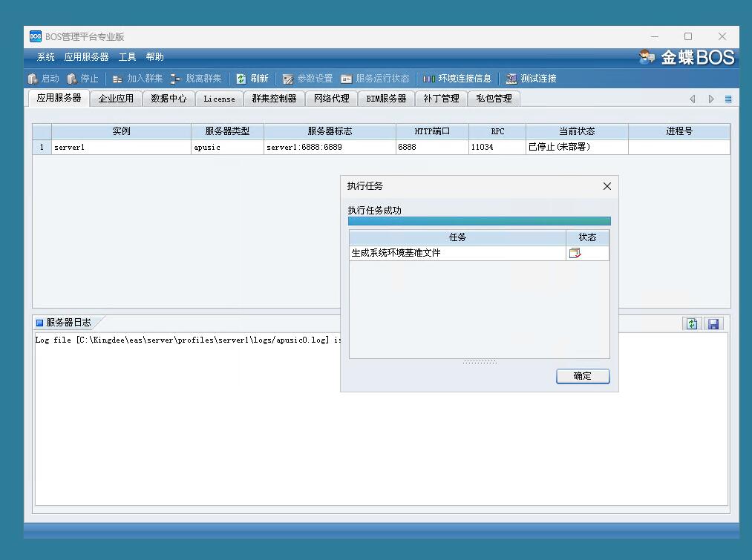Open the 系统 menu

(46, 57)
